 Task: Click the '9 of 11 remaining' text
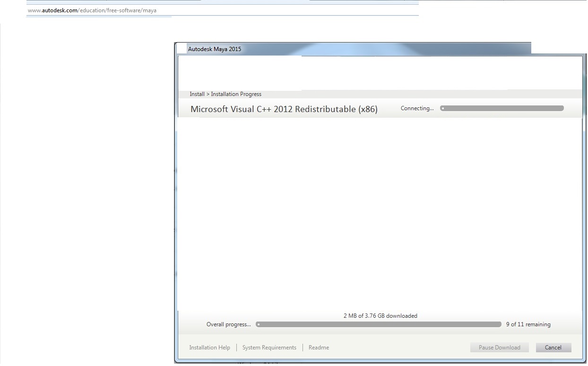tap(528, 324)
